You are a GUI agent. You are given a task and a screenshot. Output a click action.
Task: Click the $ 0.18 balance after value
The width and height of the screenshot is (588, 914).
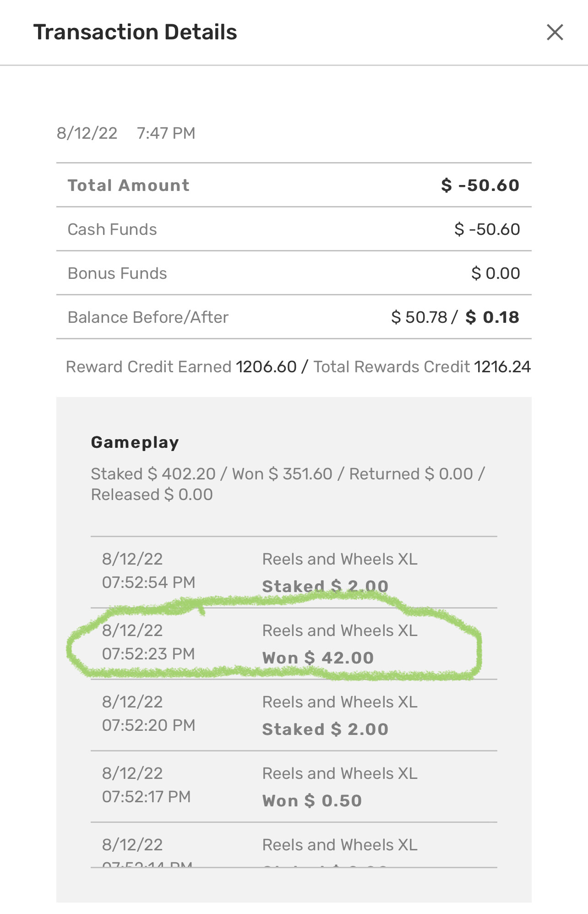pos(492,317)
